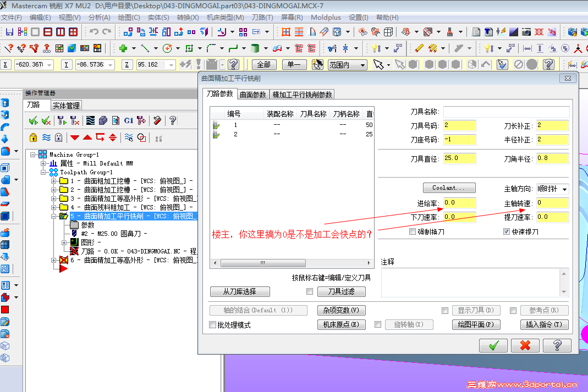588x392 pixels.
Task: Click the 机床原点(E) button
Action: tap(341, 324)
